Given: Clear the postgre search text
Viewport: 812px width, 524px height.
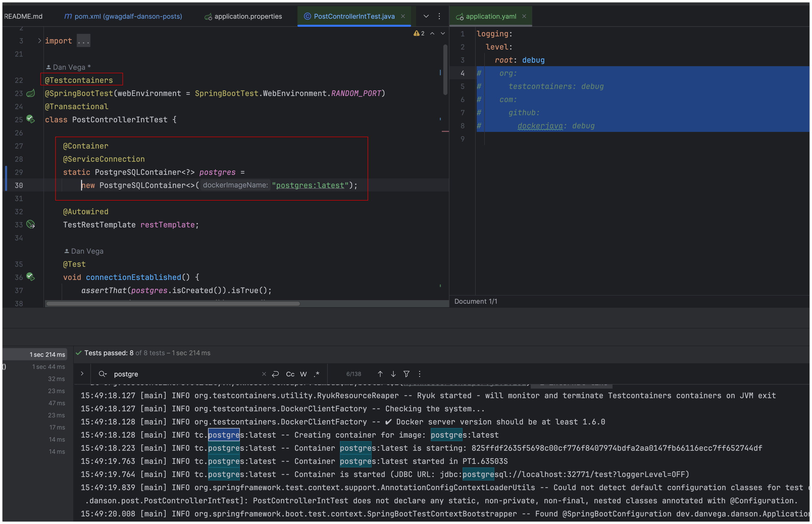Looking at the screenshot, I should tap(264, 374).
